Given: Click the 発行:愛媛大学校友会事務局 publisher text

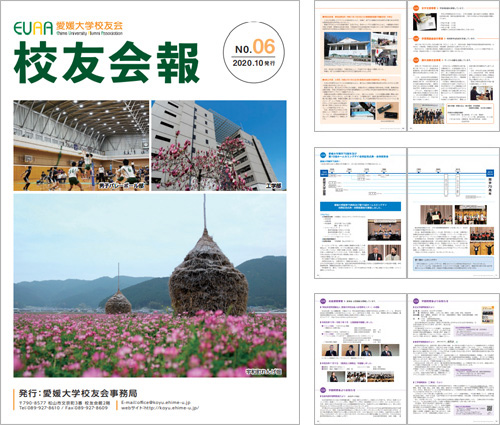Looking at the screenshot, I should point(78,393).
